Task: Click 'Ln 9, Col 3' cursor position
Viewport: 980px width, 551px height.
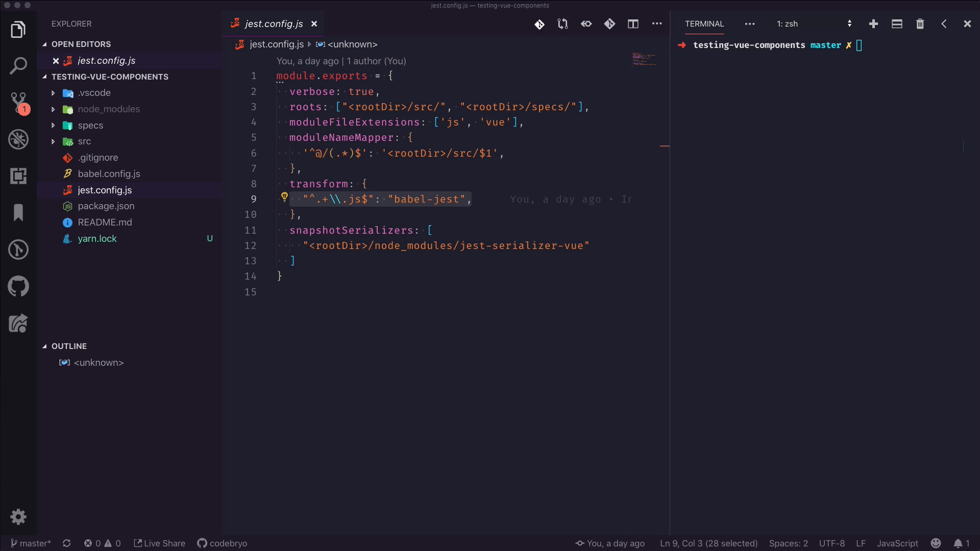Action: 708,543
